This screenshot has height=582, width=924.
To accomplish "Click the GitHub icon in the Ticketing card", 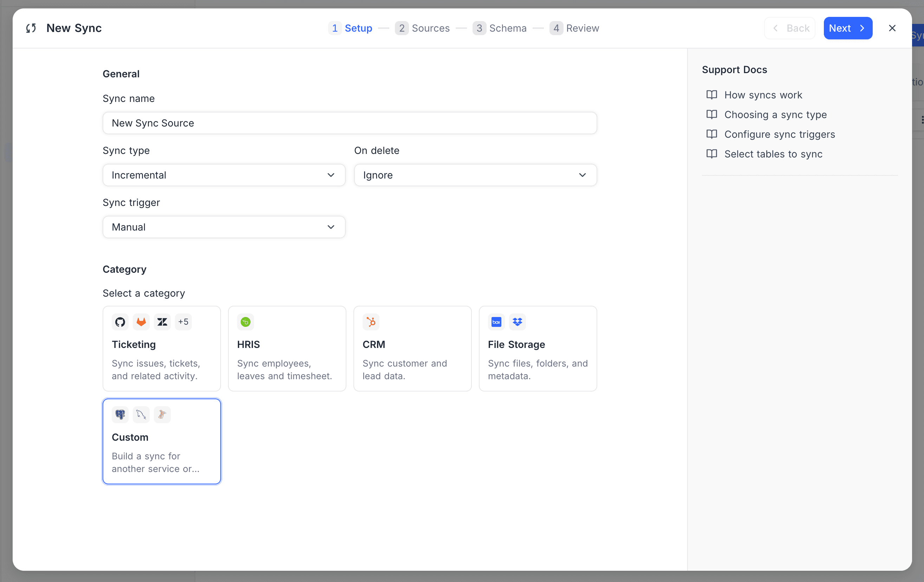I will click(x=120, y=322).
